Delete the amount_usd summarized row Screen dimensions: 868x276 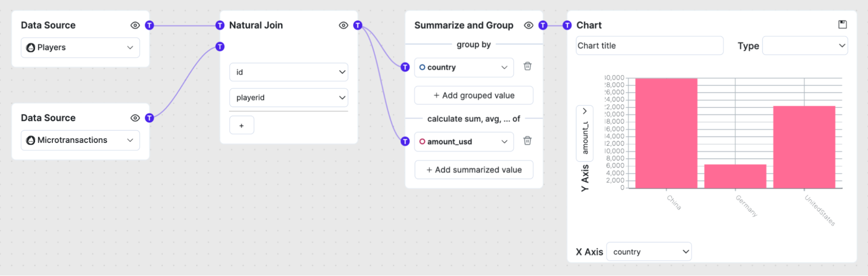[527, 141]
